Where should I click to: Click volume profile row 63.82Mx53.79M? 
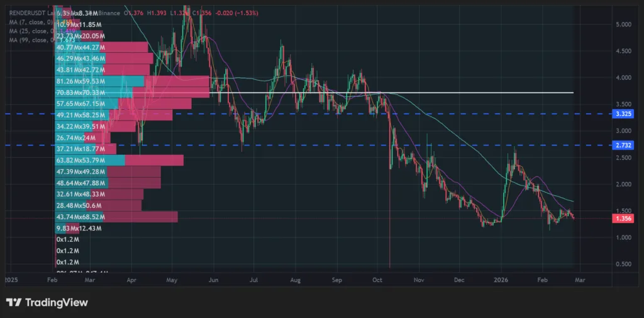coord(119,161)
